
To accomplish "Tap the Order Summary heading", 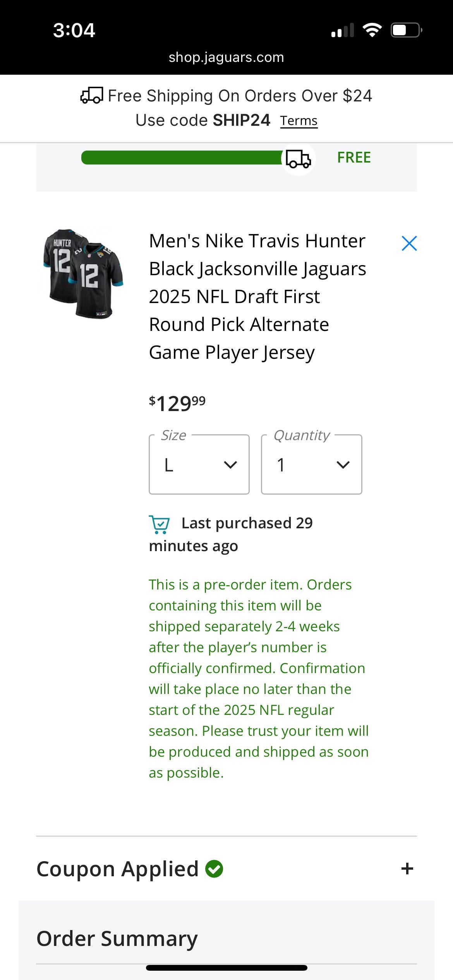I will coord(117,938).
